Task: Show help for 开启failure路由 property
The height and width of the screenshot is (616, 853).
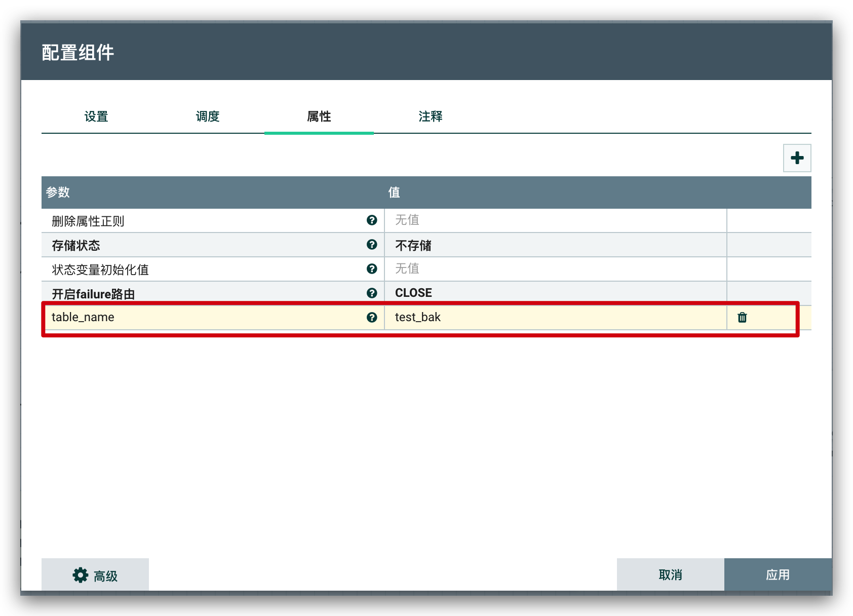Action: [372, 293]
